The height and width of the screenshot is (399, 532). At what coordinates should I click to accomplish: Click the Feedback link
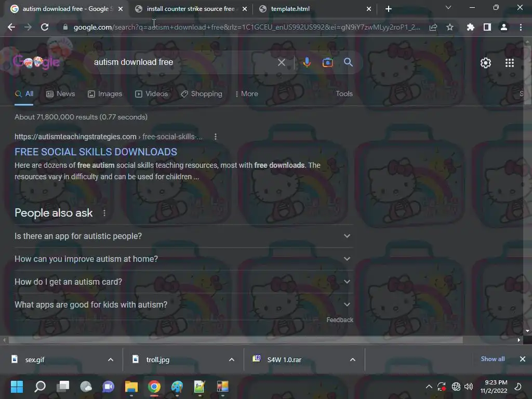tap(340, 320)
